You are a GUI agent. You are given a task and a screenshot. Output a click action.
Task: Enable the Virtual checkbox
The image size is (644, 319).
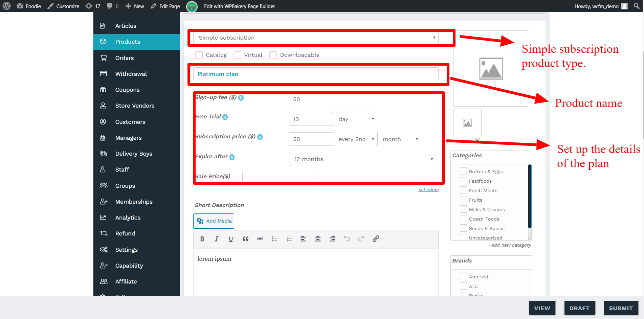click(x=238, y=55)
